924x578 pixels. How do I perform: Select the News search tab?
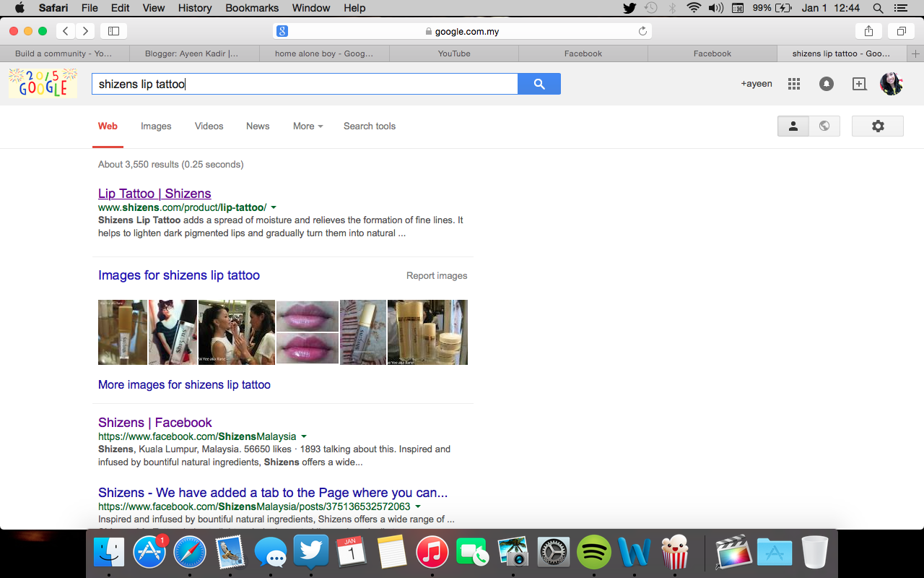point(258,126)
